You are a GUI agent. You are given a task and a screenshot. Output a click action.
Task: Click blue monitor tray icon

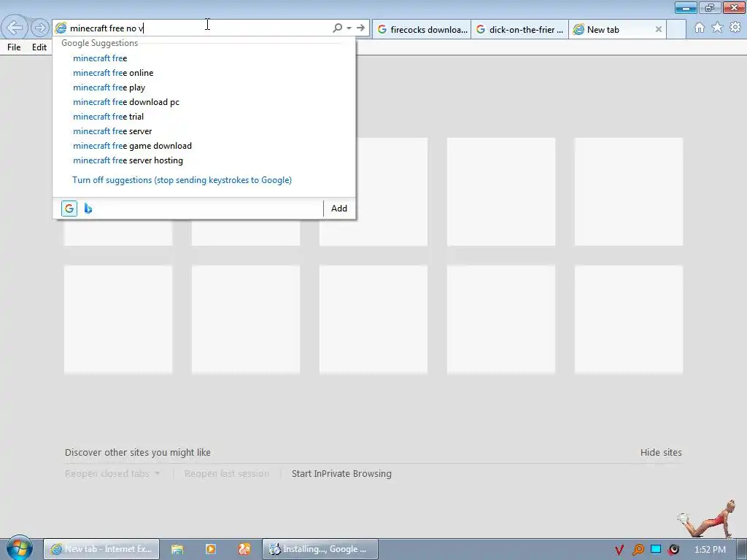coord(656,549)
